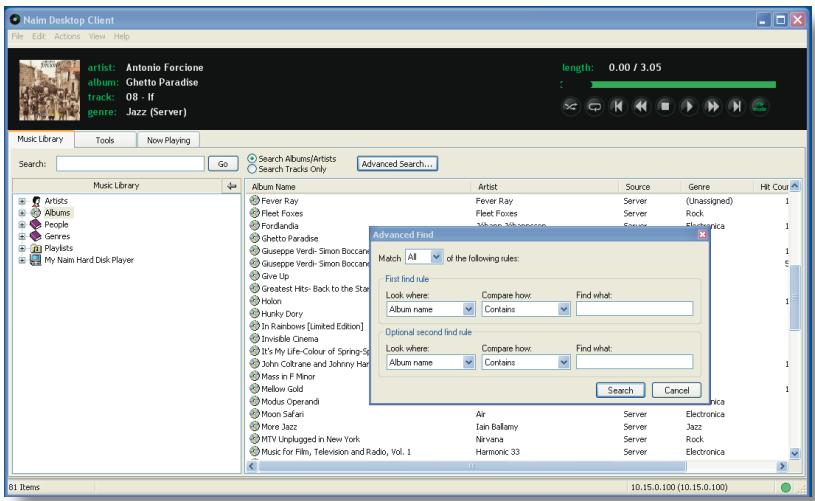Screen dimensions: 815x501
Task: Click the back arrow in Music Library header
Action: click(231, 186)
